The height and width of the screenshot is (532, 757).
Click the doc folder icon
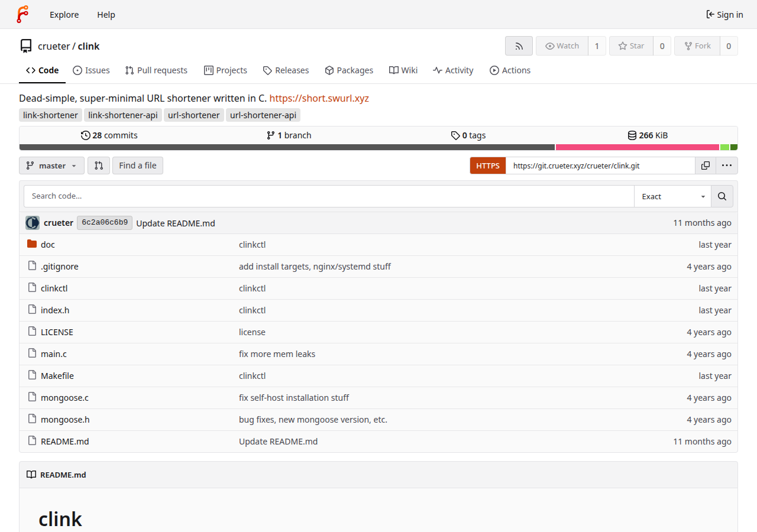pos(32,244)
